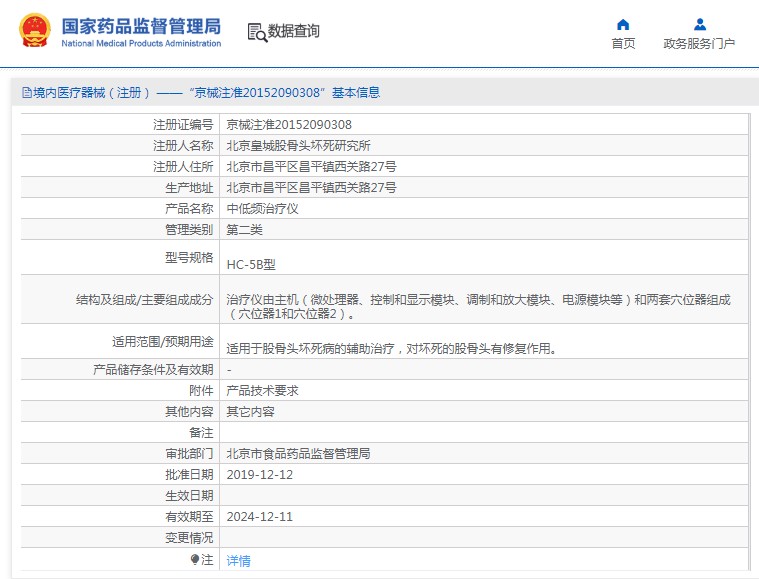Click the 数据查询 magnifier document icon

pos(256,33)
